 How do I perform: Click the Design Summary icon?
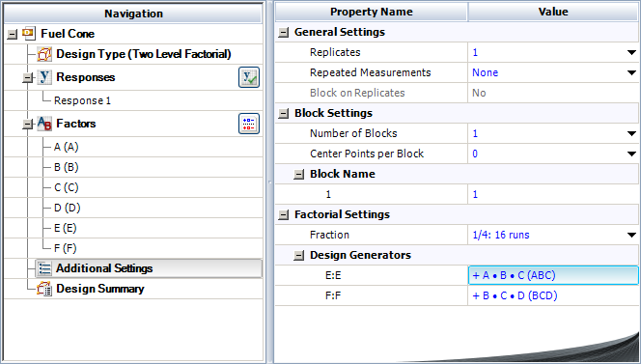[x=44, y=289]
